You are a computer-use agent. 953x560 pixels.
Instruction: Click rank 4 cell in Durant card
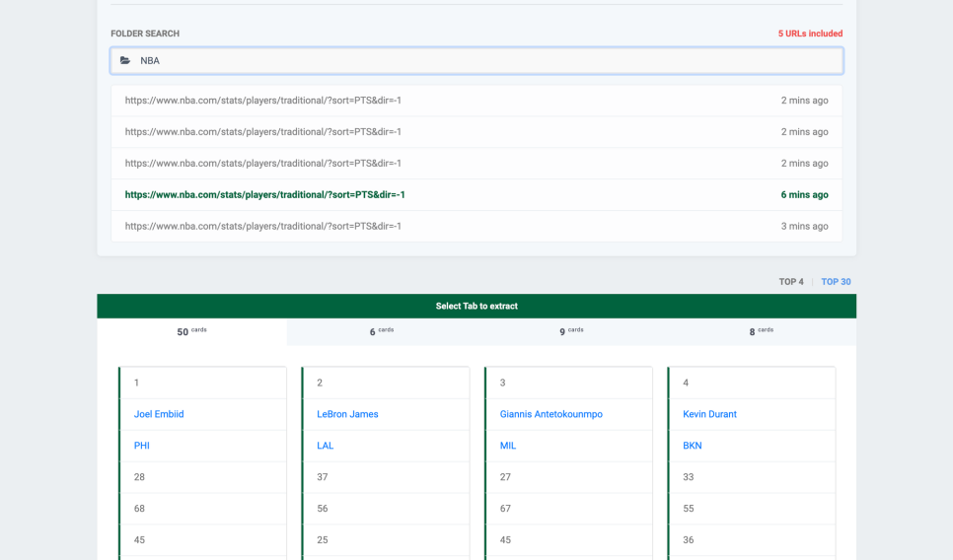pos(752,383)
